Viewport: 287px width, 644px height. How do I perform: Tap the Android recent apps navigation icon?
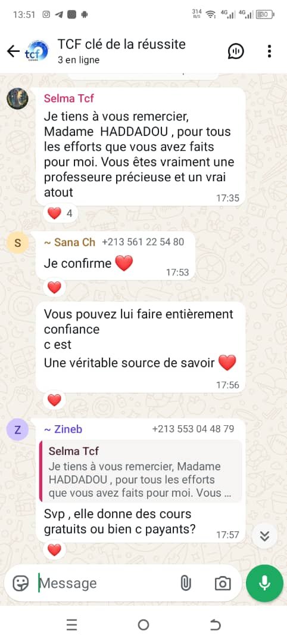pos(71,625)
